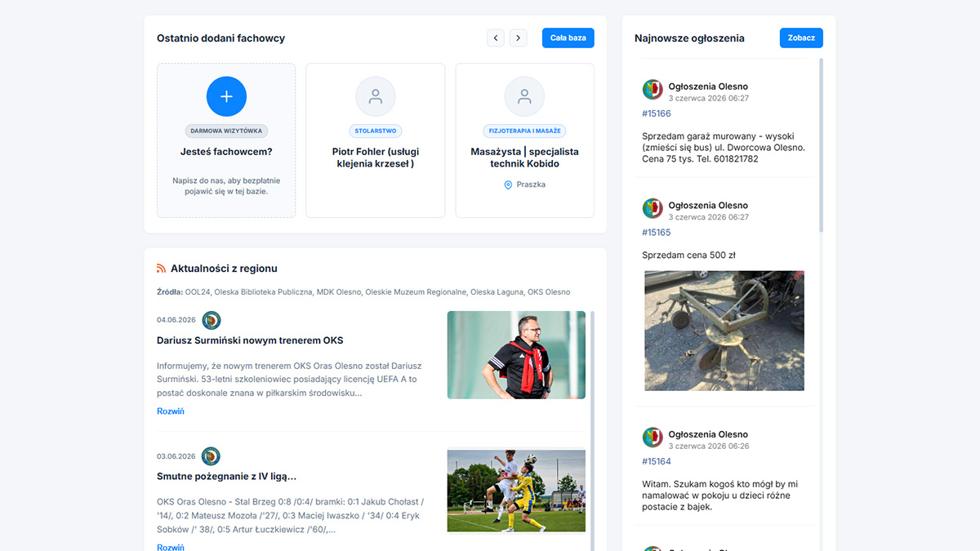The image size is (980, 551).
Task: Click the Piotr Fohler avatar placeholder icon
Action: (x=376, y=96)
